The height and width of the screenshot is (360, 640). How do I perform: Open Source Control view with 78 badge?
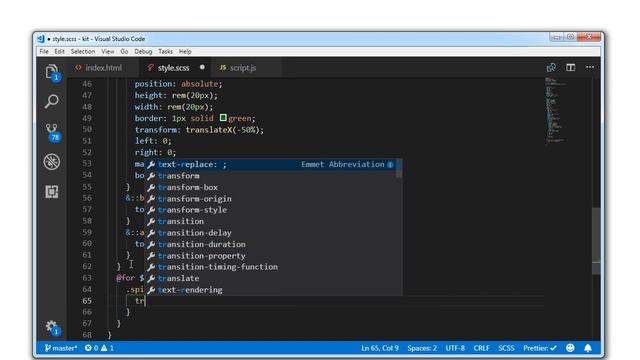[52, 132]
